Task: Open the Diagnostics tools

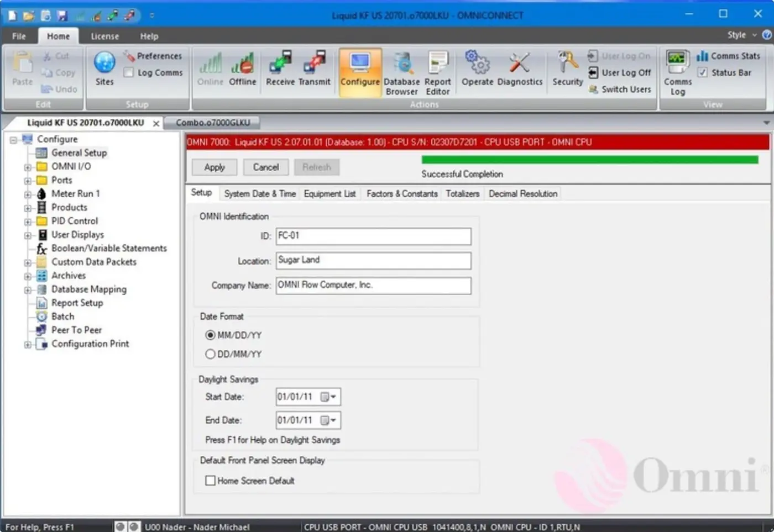Action: click(520, 69)
